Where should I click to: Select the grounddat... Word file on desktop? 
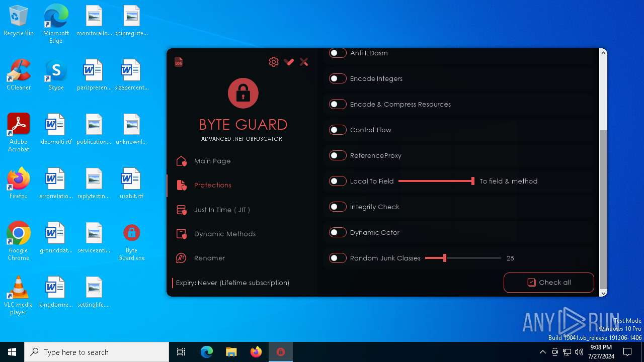pos(56,237)
